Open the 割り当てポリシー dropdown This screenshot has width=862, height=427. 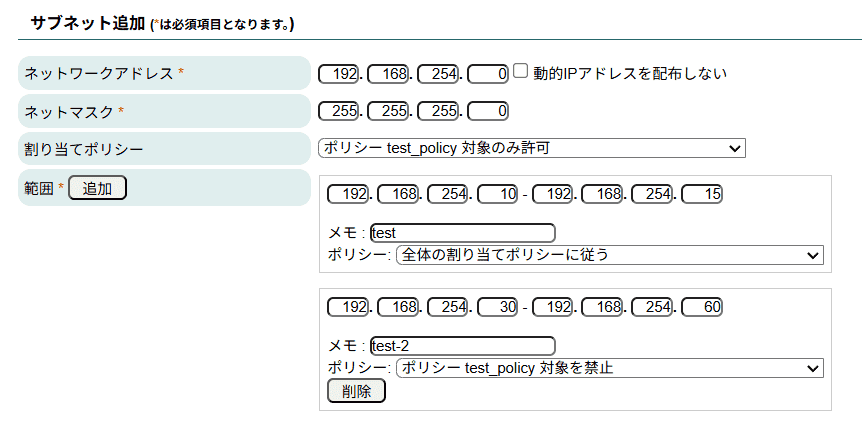coord(532,148)
